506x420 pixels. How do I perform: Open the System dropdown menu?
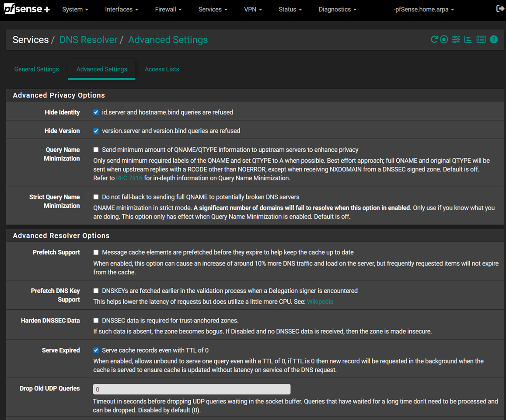click(75, 9)
